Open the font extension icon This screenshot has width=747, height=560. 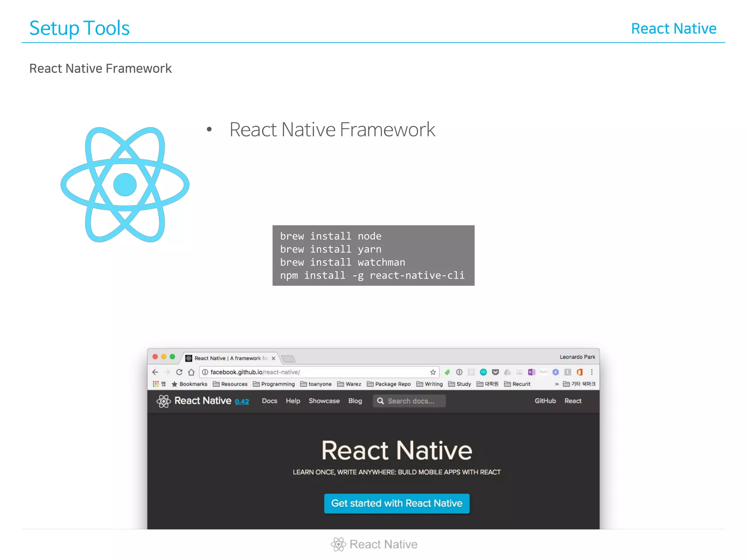click(543, 372)
